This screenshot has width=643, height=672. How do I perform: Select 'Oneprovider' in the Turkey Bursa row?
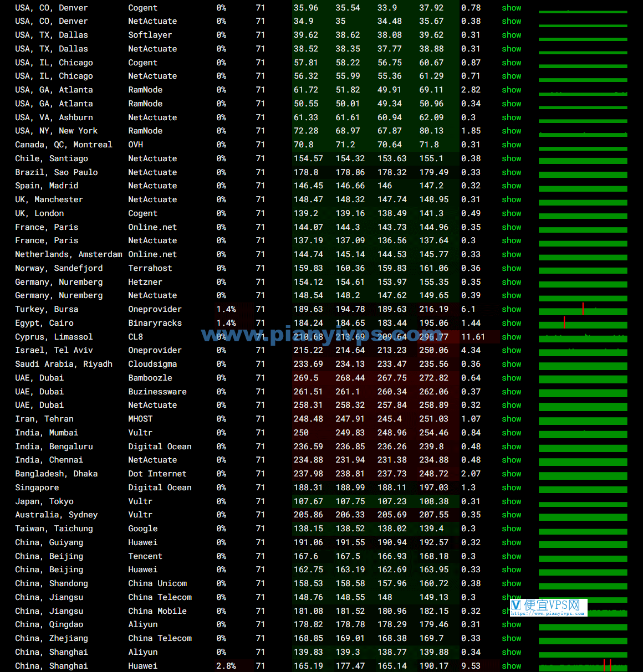(155, 309)
